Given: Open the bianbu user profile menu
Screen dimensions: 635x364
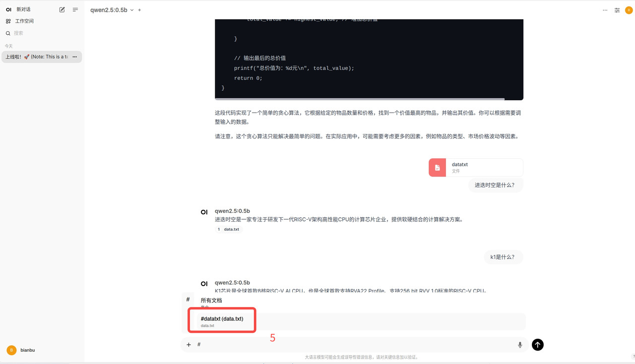Looking at the screenshot, I should point(42,350).
